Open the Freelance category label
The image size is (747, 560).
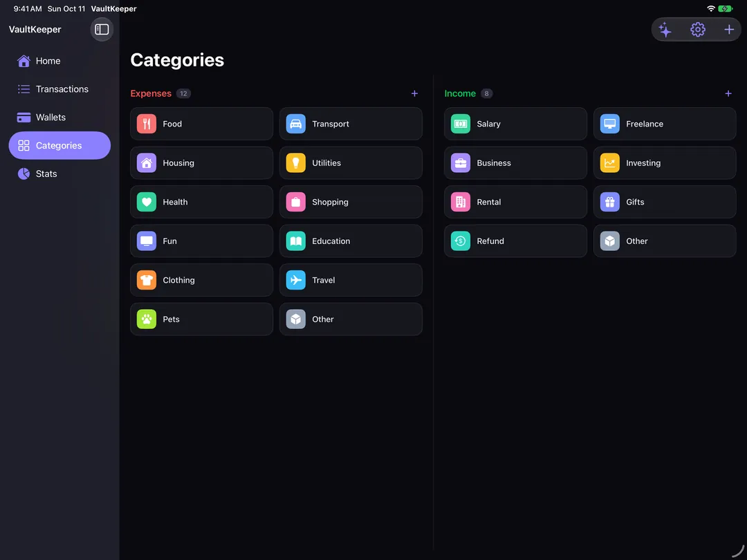click(x=644, y=124)
